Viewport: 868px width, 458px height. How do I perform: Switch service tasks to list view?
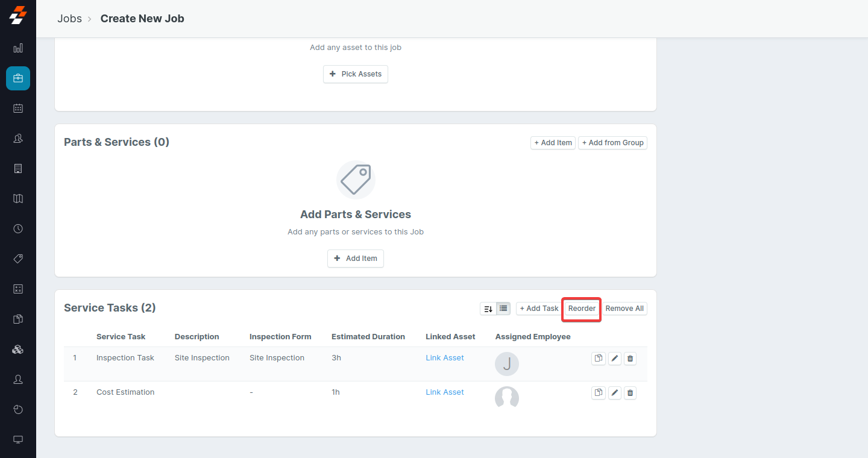pos(503,309)
